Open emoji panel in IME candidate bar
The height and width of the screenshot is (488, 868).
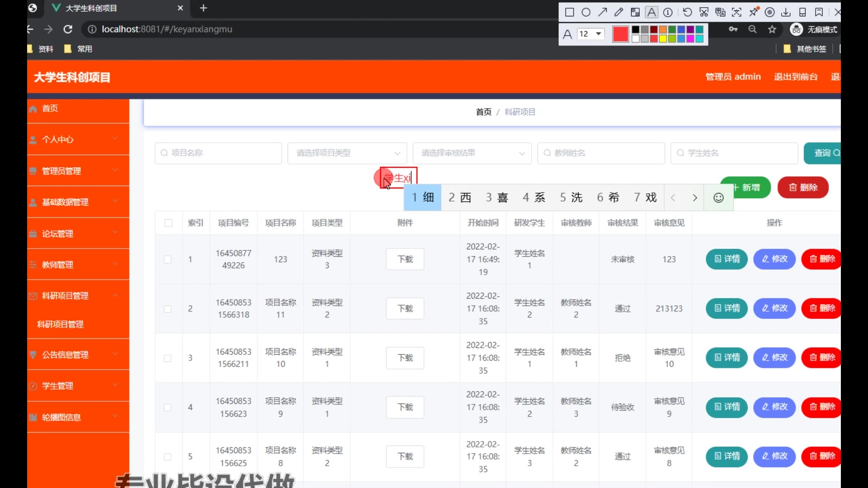click(x=718, y=197)
